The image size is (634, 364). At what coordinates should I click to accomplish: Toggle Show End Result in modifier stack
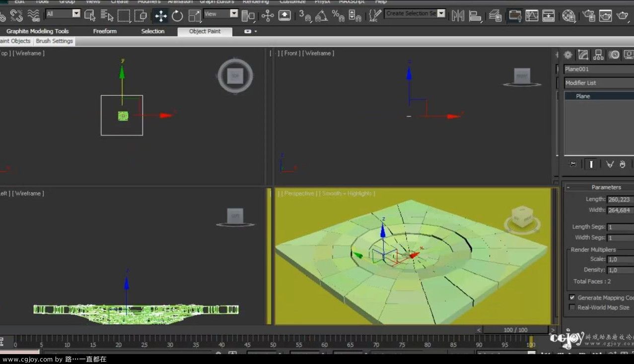591,164
